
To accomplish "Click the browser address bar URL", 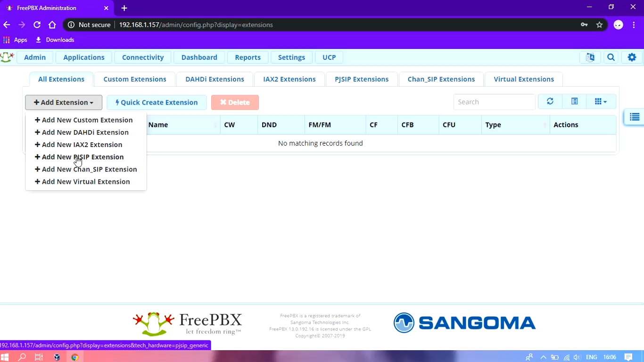I will click(x=196, y=25).
